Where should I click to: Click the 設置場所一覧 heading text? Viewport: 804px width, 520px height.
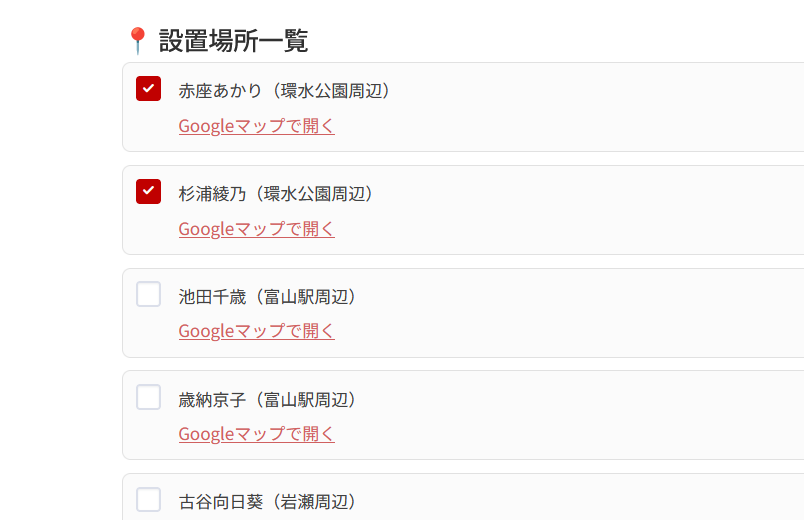click(x=233, y=41)
